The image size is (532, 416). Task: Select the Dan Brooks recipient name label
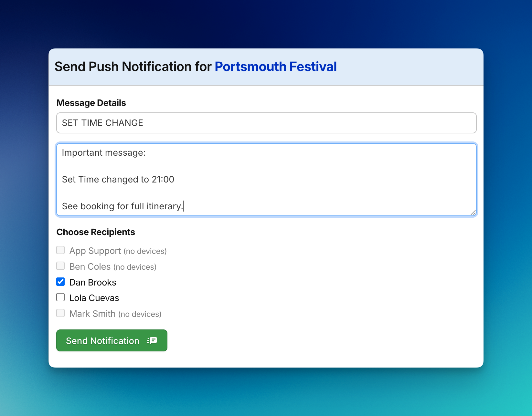[92, 282]
